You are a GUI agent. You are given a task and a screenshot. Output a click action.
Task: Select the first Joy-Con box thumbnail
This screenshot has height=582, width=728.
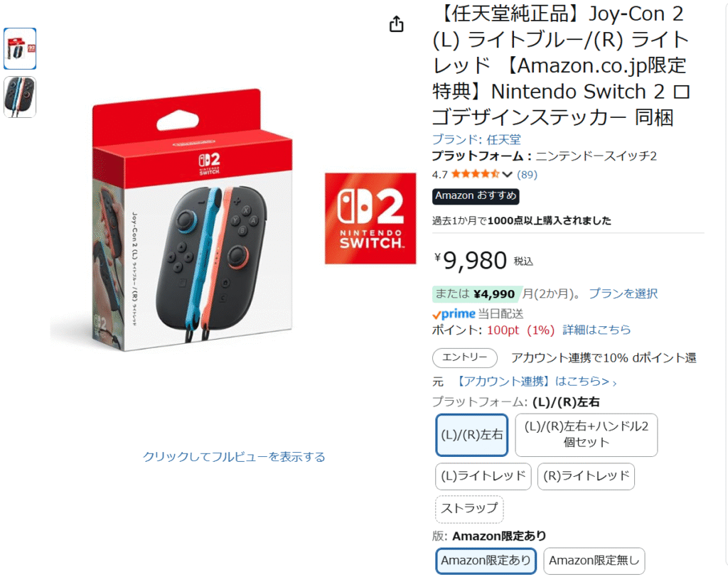(x=20, y=49)
